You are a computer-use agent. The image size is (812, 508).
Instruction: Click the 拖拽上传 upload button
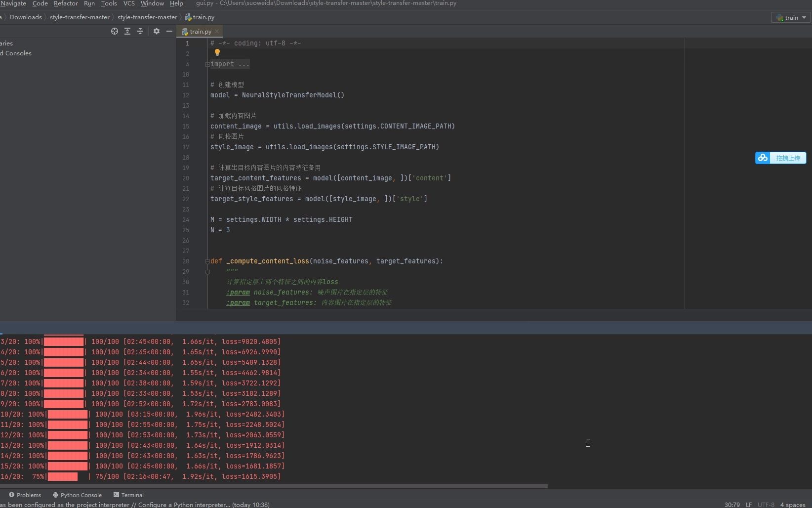pyautogui.click(x=780, y=158)
